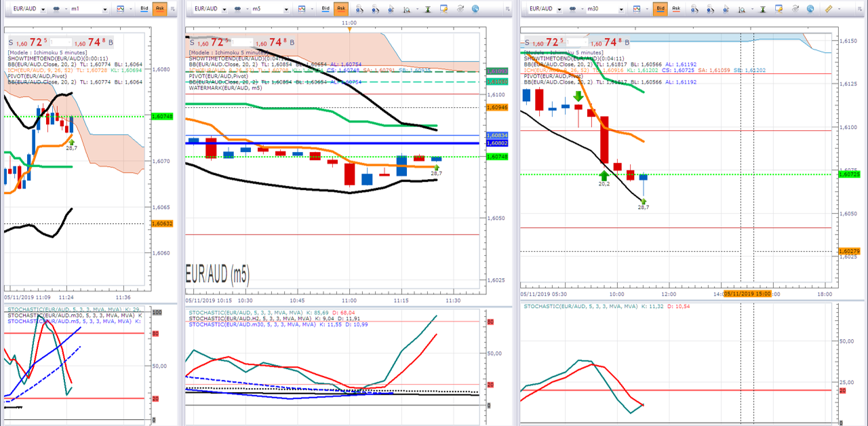The height and width of the screenshot is (426, 868).
Task: Click the first zoom icon in the m5 toolbar
Action: (359, 9)
